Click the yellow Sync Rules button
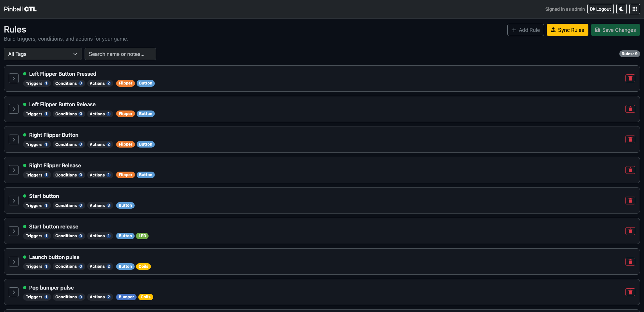This screenshot has height=312, width=644. (567, 30)
